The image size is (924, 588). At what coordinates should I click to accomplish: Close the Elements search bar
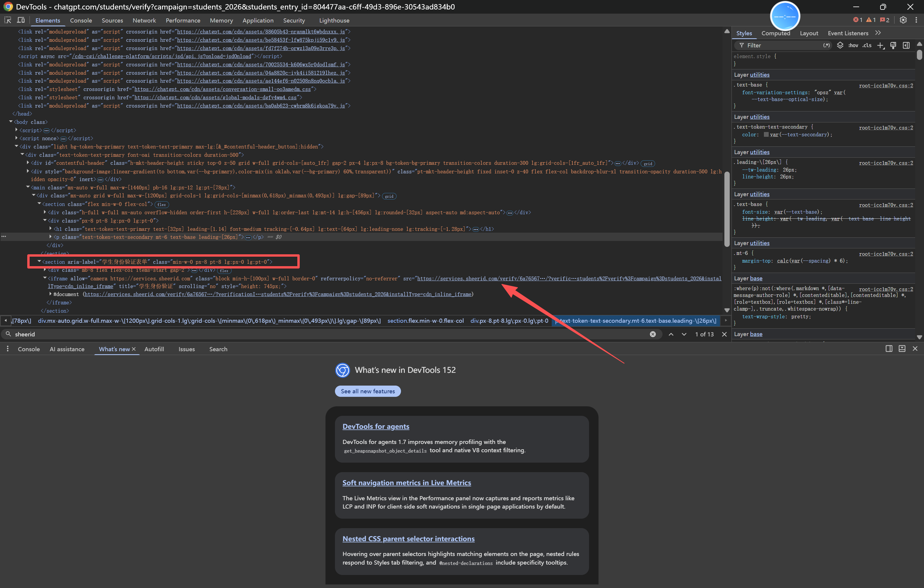click(724, 334)
